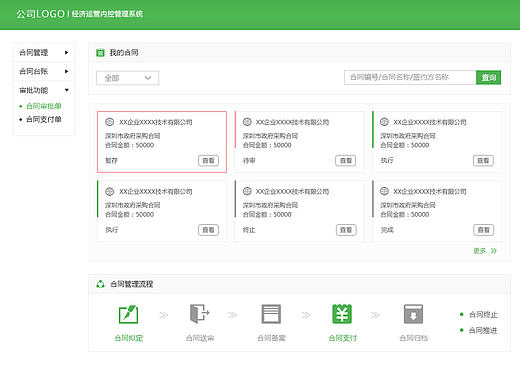Expand the 合同台账 sidebar menu
The height and width of the screenshot is (390, 520).
[x=44, y=71]
